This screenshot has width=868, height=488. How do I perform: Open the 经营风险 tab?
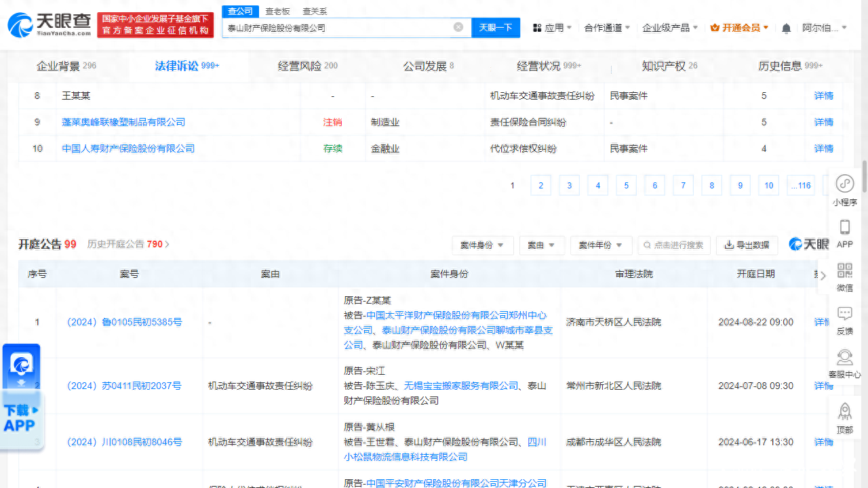click(308, 66)
